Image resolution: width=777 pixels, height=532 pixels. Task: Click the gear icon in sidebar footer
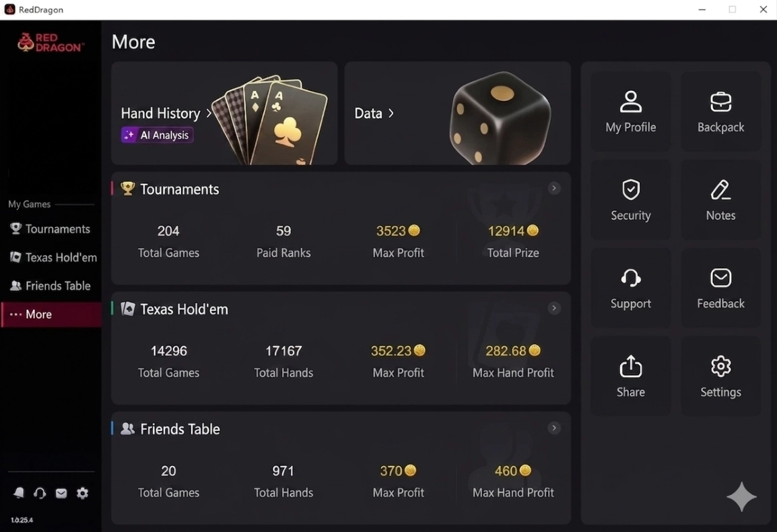(82, 494)
